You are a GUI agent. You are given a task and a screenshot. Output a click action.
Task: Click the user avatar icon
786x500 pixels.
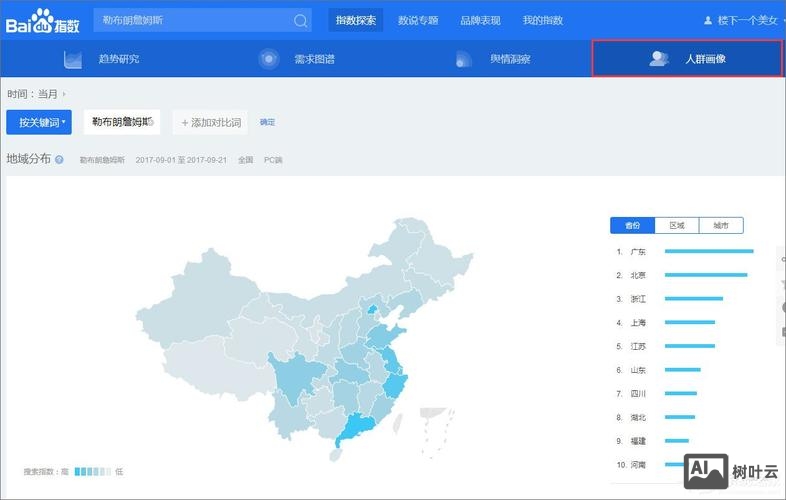(708, 21)
